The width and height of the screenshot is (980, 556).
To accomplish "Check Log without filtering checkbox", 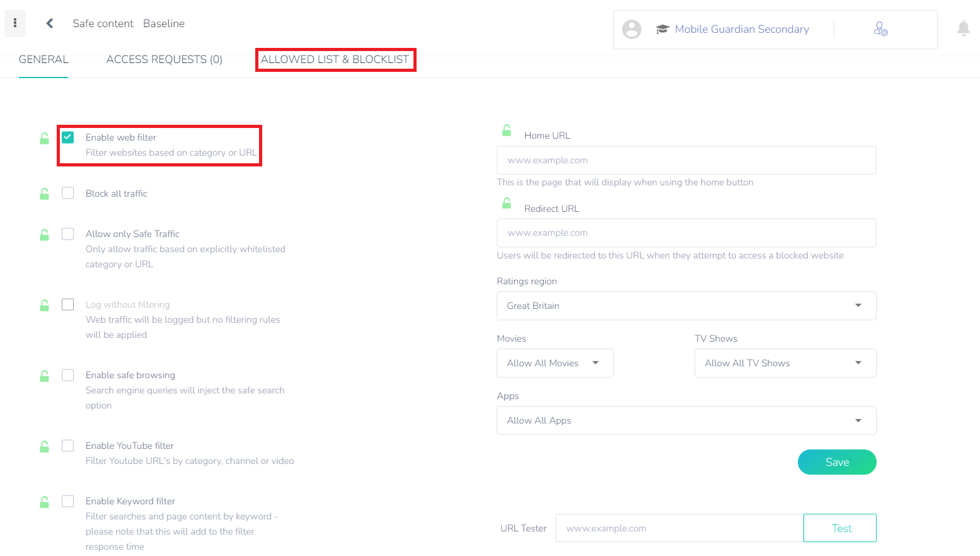I will (68, 304).
